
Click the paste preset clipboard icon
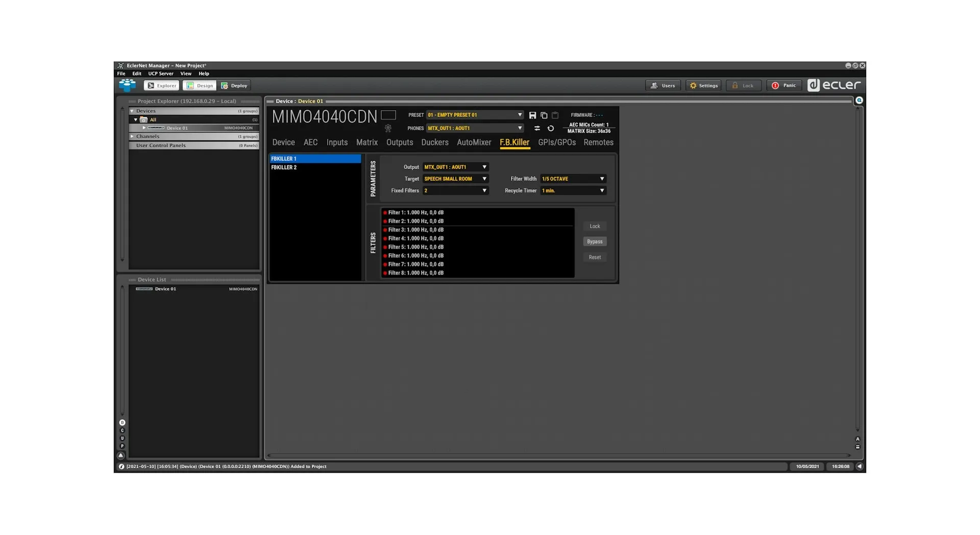pos(555,115)
